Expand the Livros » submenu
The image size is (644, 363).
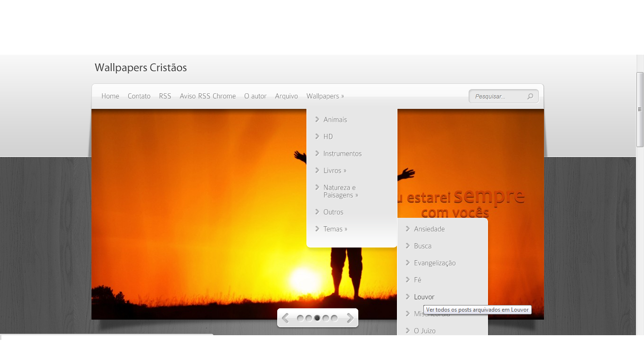tap(335, 171)
